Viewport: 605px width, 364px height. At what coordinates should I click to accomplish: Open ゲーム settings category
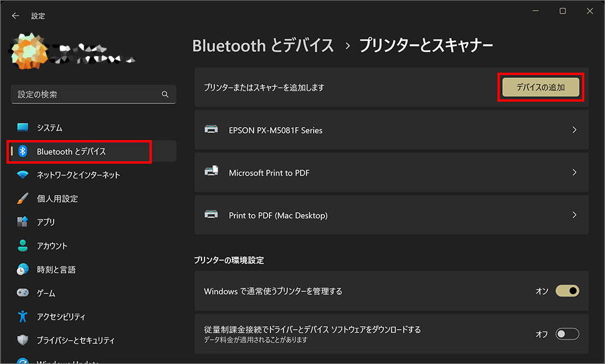pyautogui.click(x=93, y=293)
